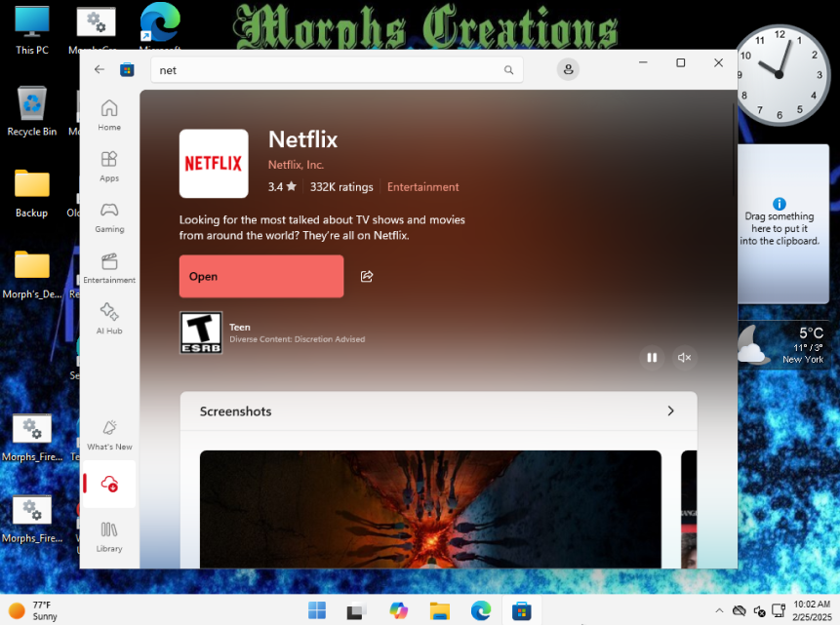Click the New York weather desktop widget
Screen dimensions: 840x625
tap(781, 345)
